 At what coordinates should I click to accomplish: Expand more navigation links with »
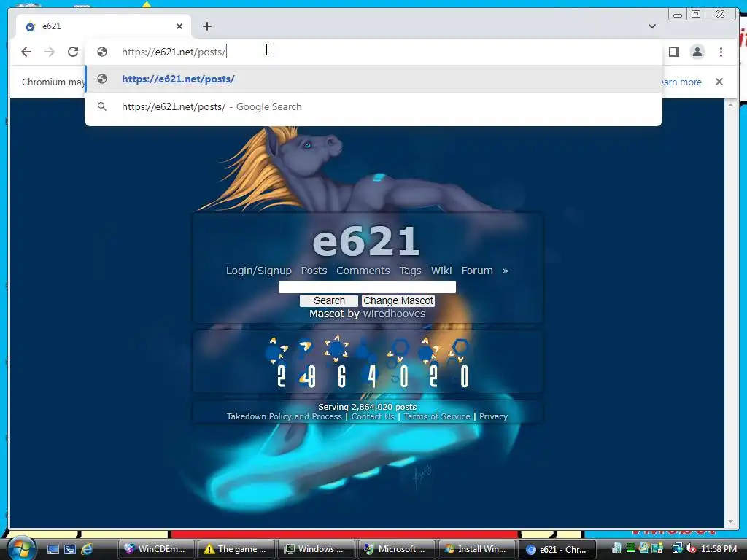click(505, 271)
